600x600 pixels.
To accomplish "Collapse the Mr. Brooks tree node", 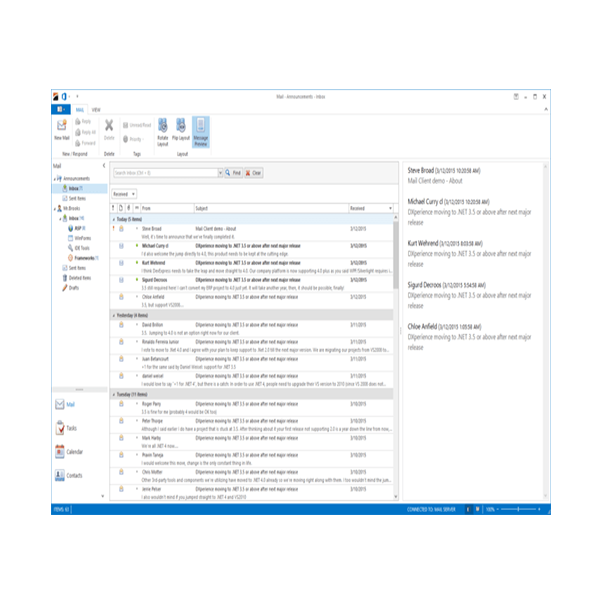I will (x=54, y=209).
